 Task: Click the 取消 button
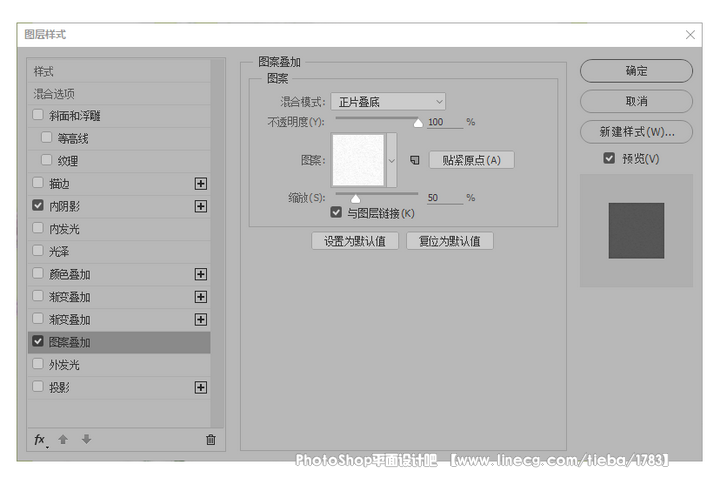(x=636, y=101)
